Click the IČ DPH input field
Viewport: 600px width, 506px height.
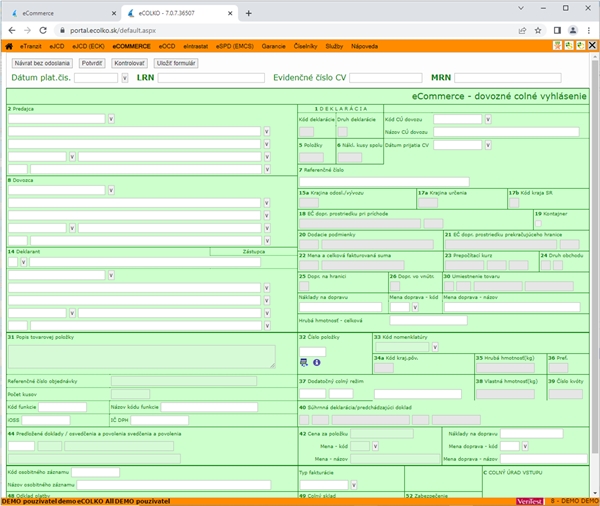[x=160, y=420]
